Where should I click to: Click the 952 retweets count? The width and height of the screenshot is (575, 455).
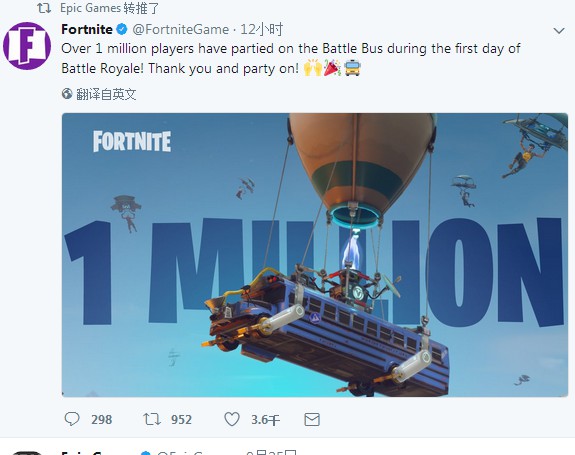click(x=181, y=419)
